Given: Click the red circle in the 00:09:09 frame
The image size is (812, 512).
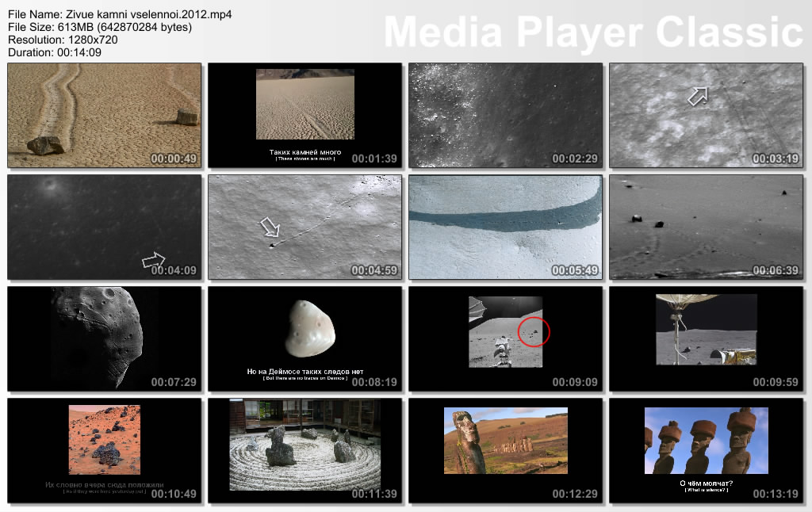Looking at the screenshot, I should 533,330.
